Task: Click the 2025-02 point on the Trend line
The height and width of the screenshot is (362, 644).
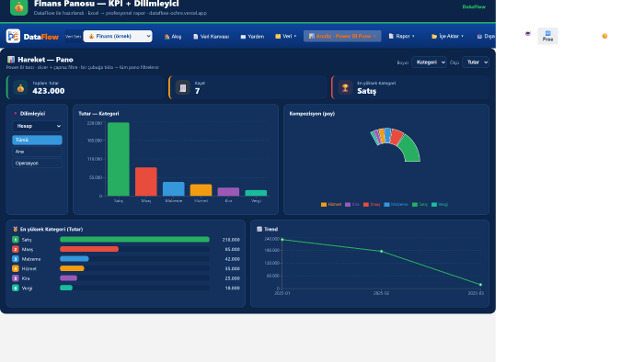Action: (x=381, y=252)
